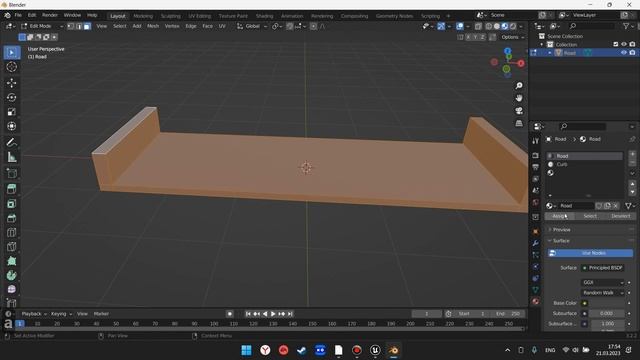The height and width of the screenshot is (360, 640).
Task: Select the Poly Build tool
Action: point(11,261)
